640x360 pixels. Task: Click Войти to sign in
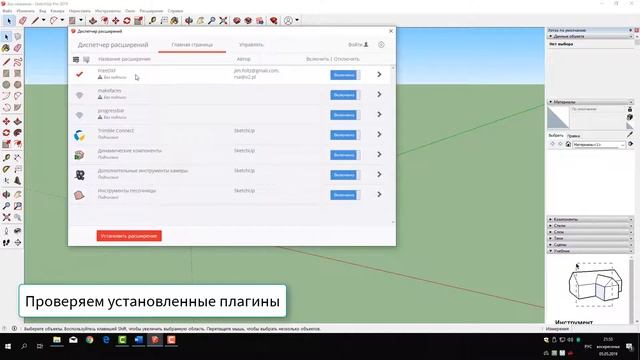pyautogui.click(x=358, y=44)
